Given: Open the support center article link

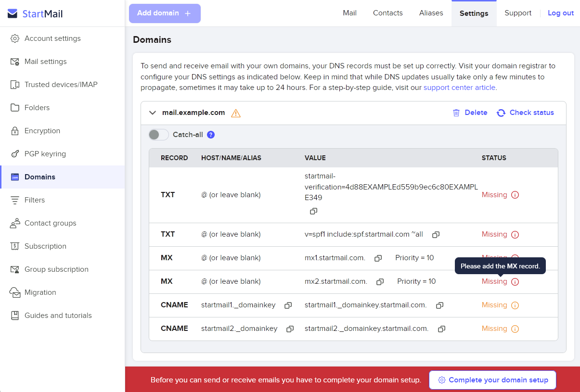Looking at the screenshot, I should pos(459,88).
